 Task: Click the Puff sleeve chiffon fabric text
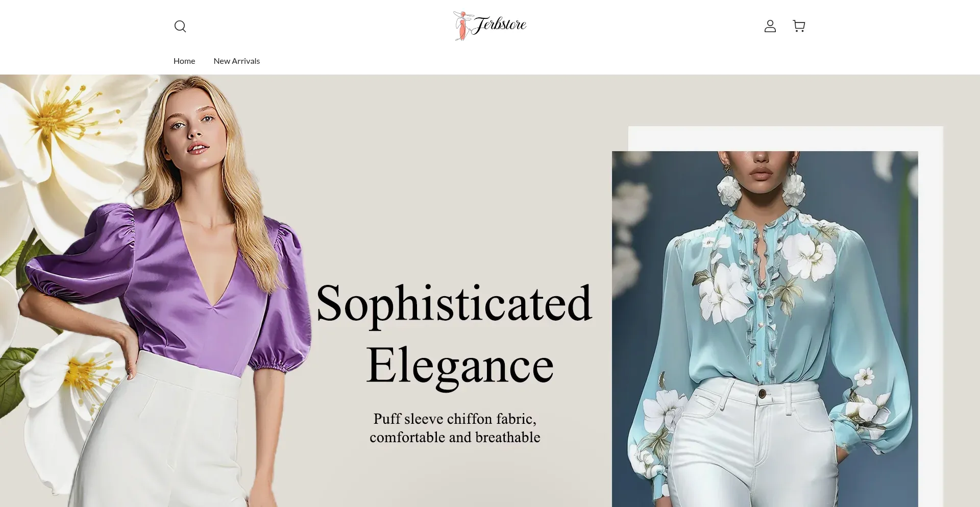[455, 419]
